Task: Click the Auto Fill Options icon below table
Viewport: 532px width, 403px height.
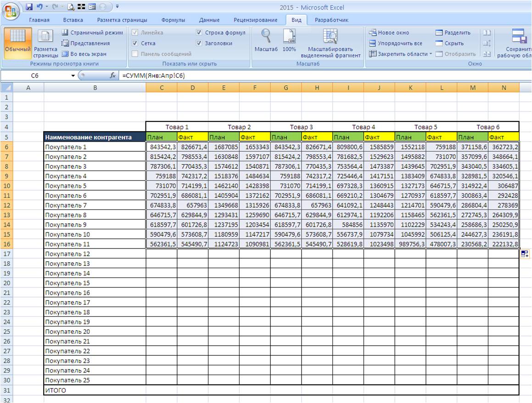Action: [525, 254]
